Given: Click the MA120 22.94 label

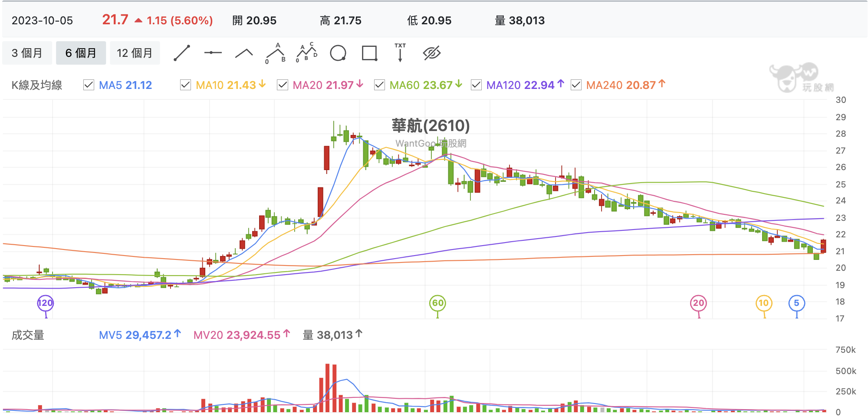Looking at the screenshot, I should [520, 85].
